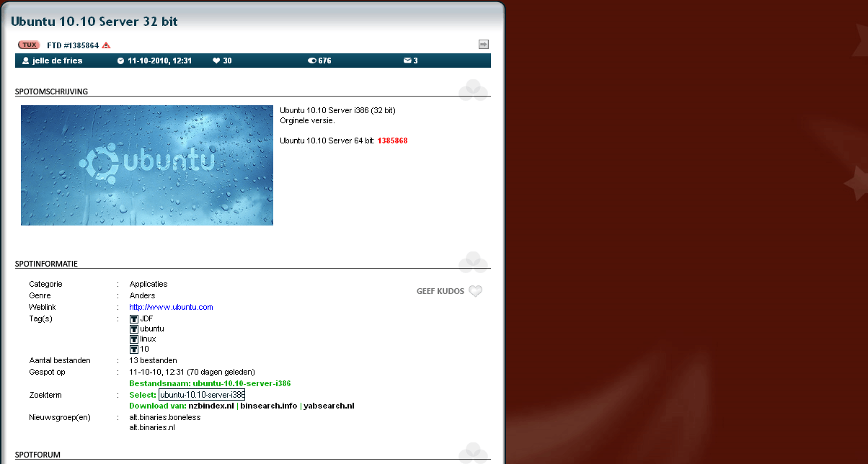Viewport: 868px width, 464px height.
Task: Click the GEEF KUDOS button text
Action: tap(440, 291)
